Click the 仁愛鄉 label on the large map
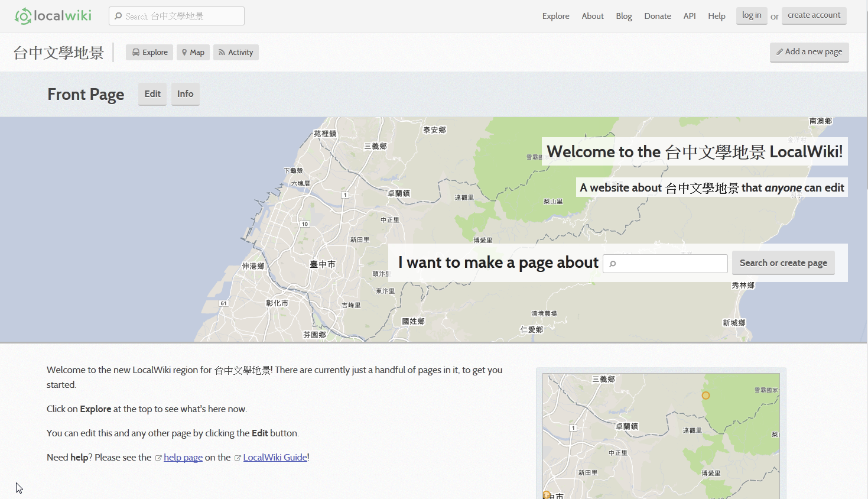This screenshot has height=499, width=868. pyautogui.click(x=531, y=329)
